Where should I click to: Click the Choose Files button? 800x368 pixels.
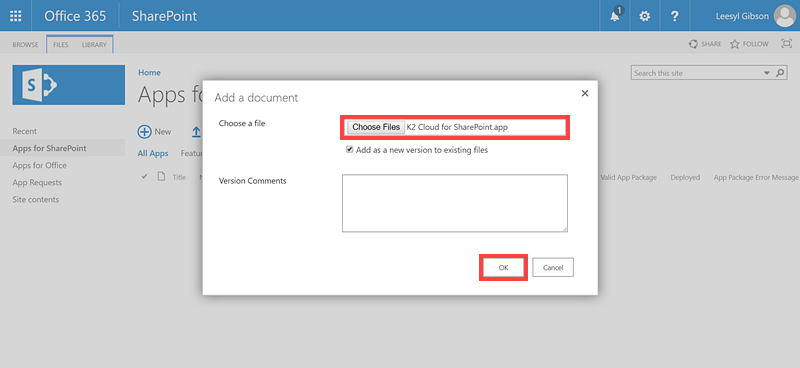pyautogui.click(x=376, y=127)
